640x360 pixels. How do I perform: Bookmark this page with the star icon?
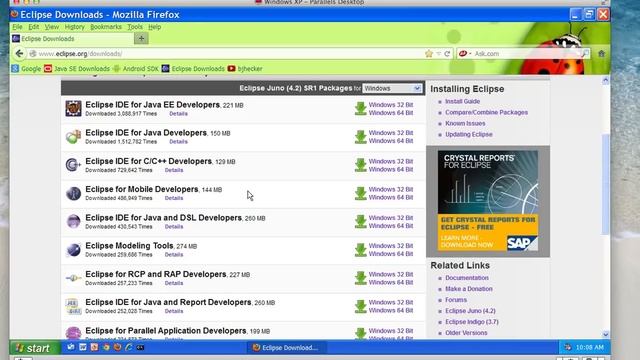click(429, 53)
